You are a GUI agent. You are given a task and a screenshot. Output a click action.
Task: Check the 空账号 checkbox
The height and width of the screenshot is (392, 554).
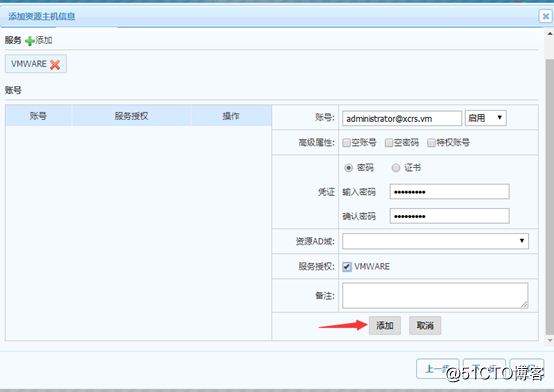(346, 142)
